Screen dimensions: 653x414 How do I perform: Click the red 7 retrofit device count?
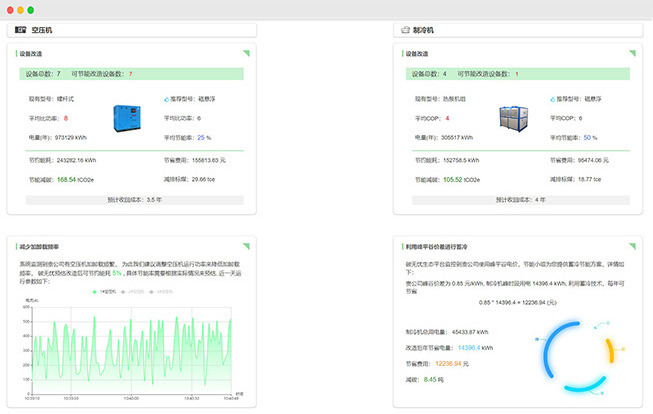click(130, 74)
